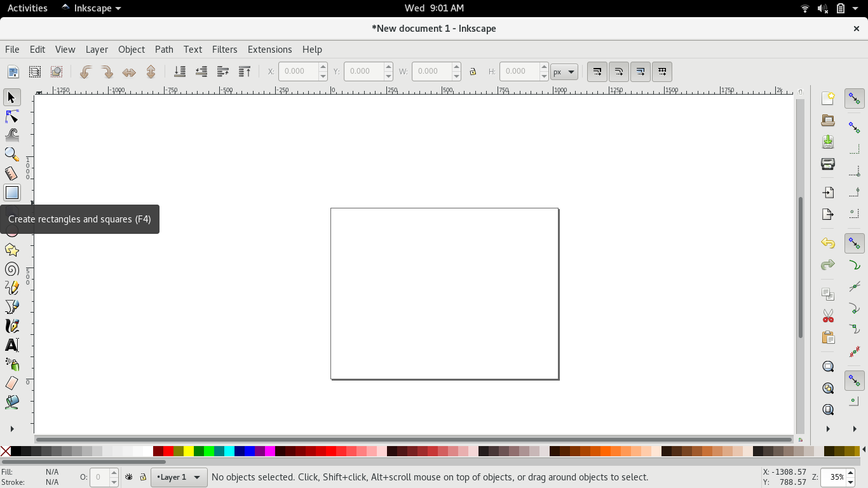Select the Text tool
868x488 pixels.
coord(11,345)
